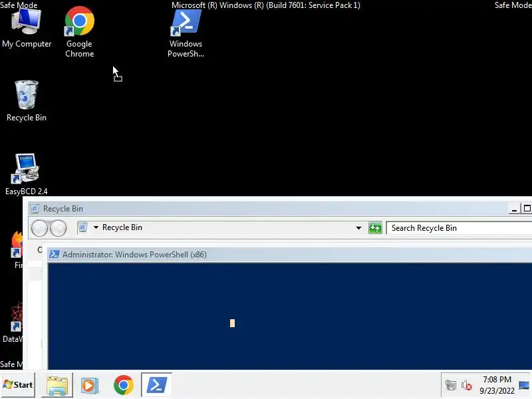Open the address bar history dropdown

(358, 228)
